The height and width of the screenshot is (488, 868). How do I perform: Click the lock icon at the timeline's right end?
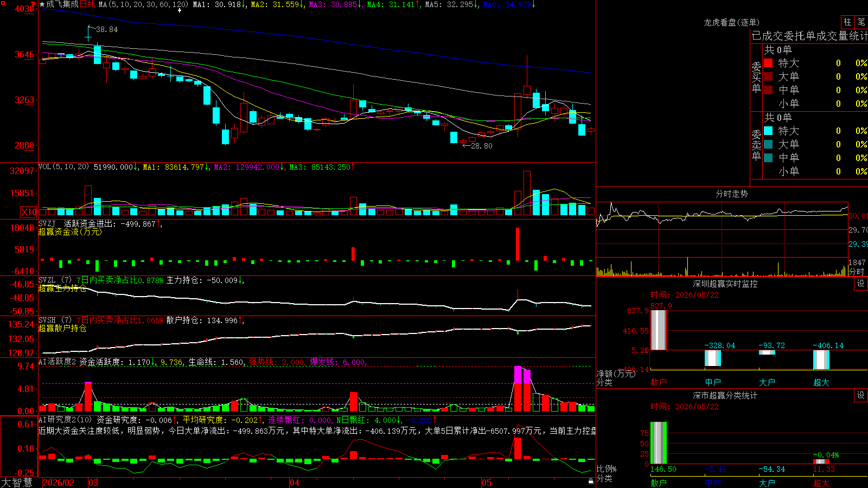[x=591, y=481]
